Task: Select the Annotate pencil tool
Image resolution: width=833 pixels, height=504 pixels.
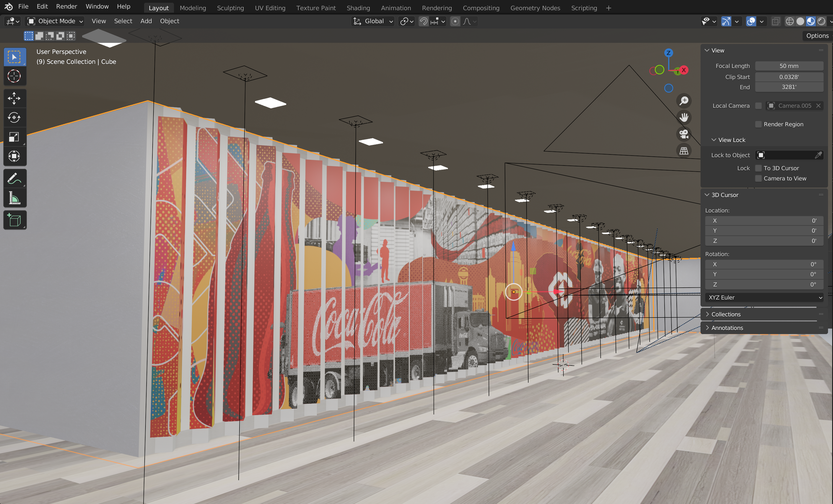Action: pos(15,178)
